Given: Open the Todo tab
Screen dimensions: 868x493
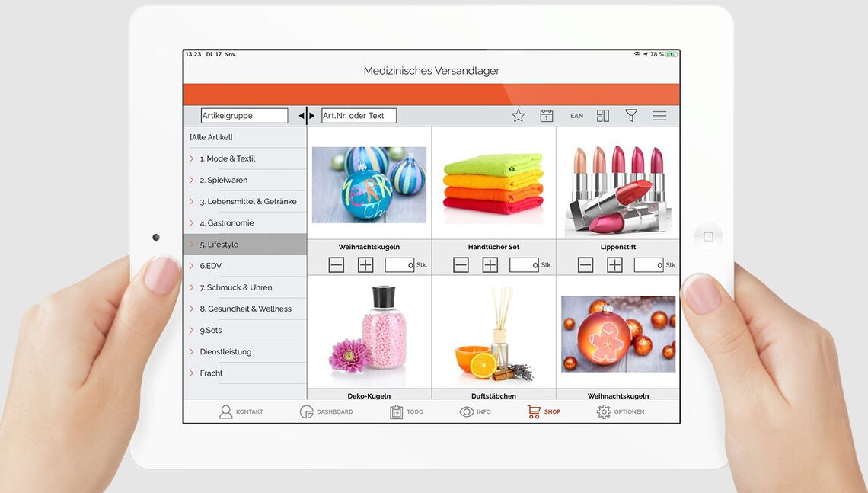Looking at the screenshot, I should (x=407, y=411).
